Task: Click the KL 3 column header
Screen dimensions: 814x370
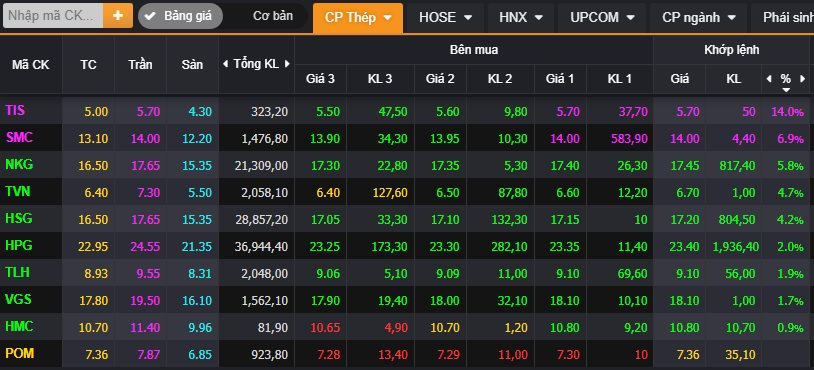Action: (x=381, y=79)
